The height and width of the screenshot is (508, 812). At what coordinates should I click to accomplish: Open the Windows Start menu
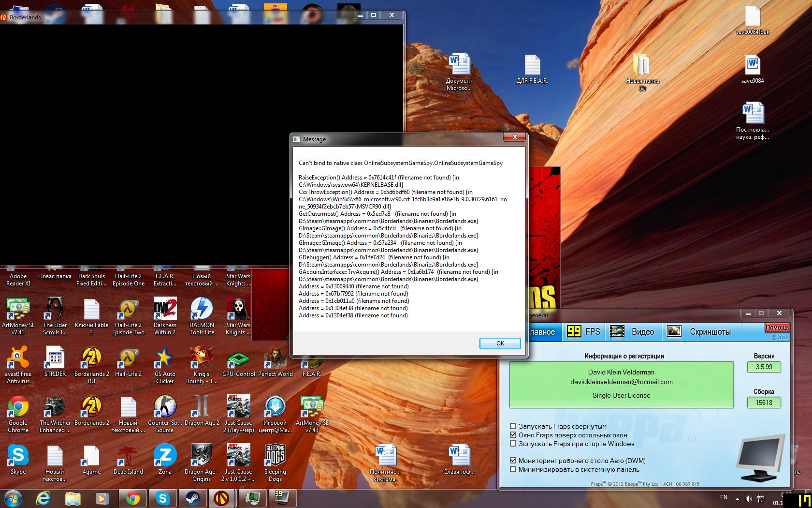pyautogui.click(x=13, y=498)
